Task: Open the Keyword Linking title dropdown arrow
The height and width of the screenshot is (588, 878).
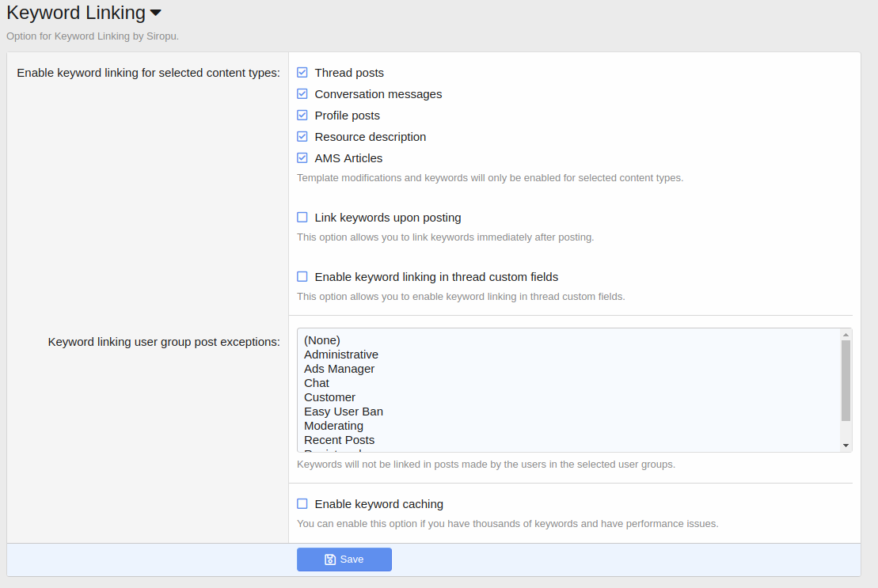Action: 156,13
